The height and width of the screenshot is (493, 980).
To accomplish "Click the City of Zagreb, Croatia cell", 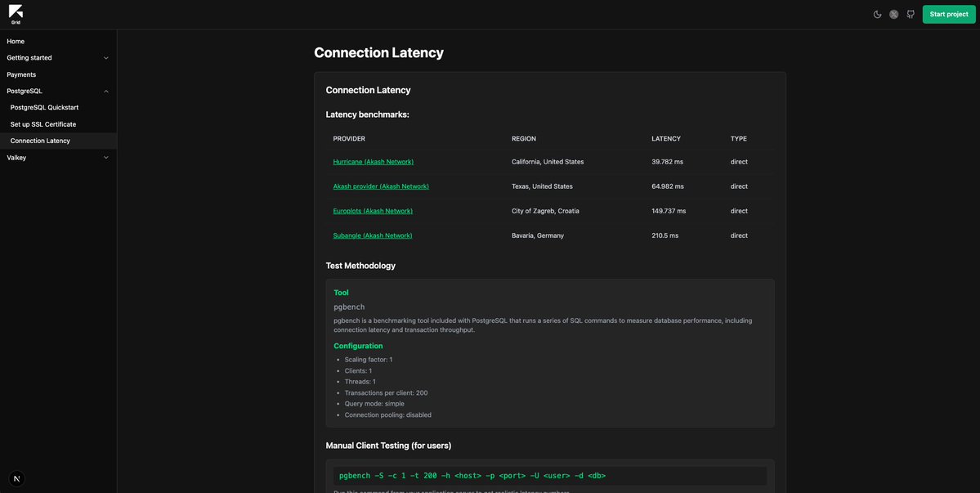I will [x=545, y=211].
